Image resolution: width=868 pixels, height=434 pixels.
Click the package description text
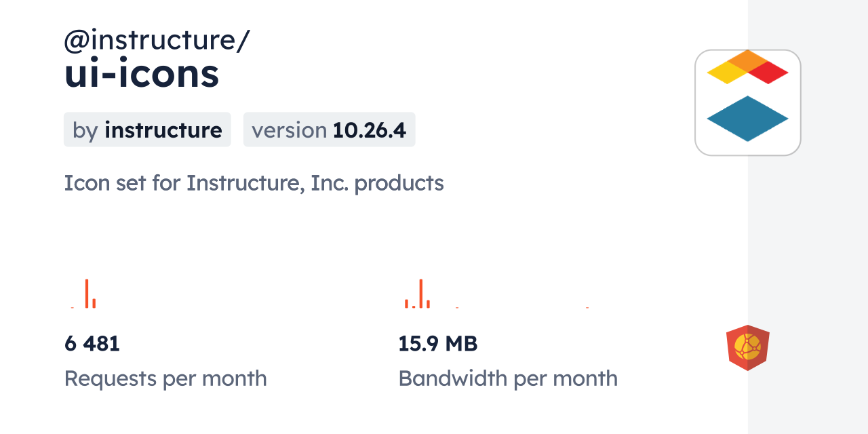point(254,183)
